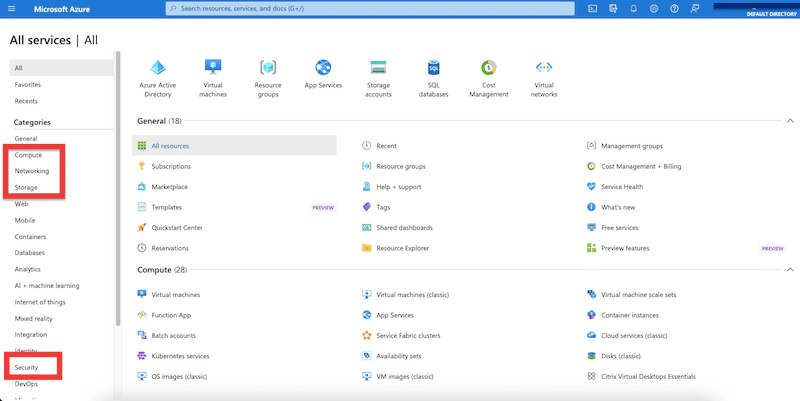Click the Service Fabric clusters icon
The width and height of the screenshot is (800, 401).
[x=366, y=336]
